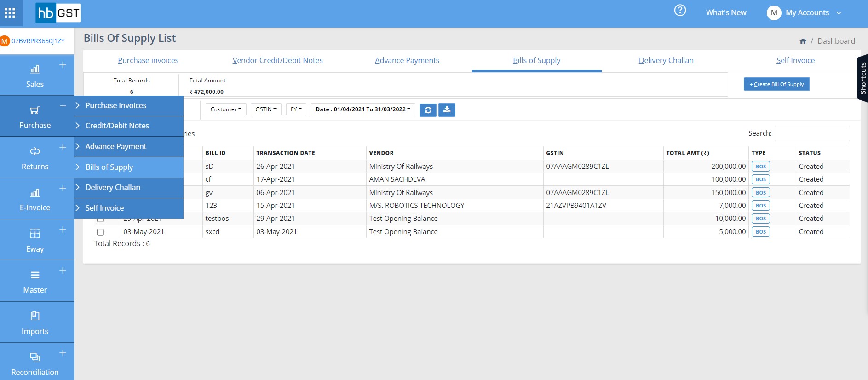Open the Imports sidebar module

[35, 323]
